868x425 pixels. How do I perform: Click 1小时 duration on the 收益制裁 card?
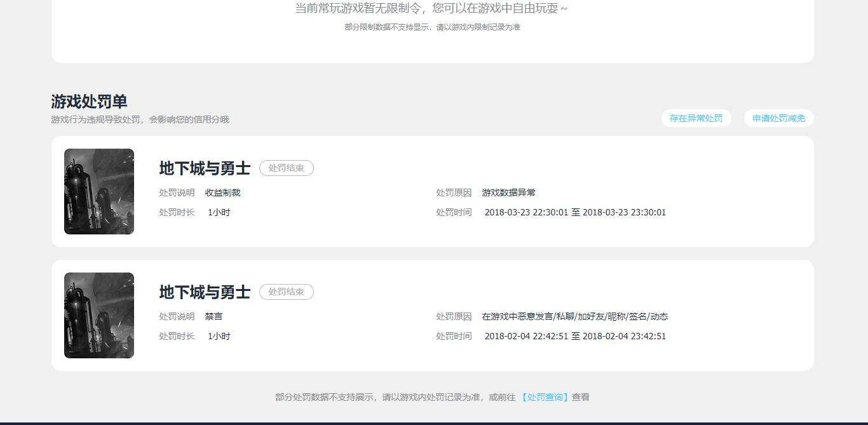pos(219,212)
